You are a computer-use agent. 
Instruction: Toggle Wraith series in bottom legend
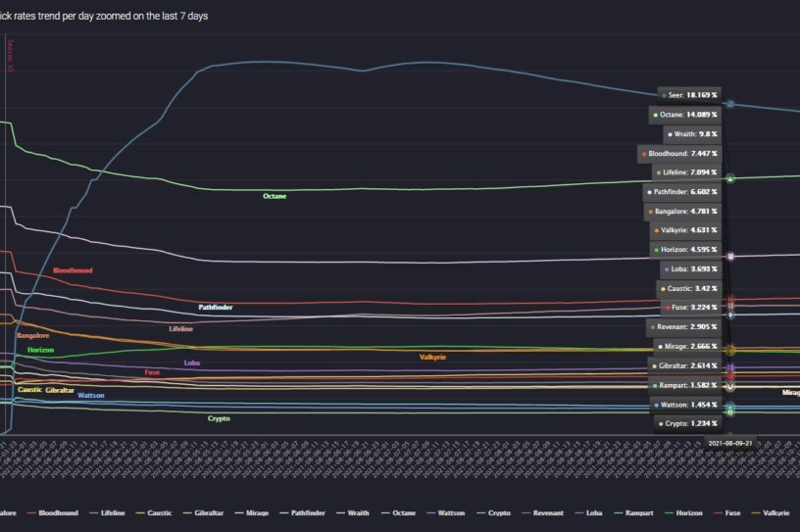pyautogui.click(x=353, y=513)
